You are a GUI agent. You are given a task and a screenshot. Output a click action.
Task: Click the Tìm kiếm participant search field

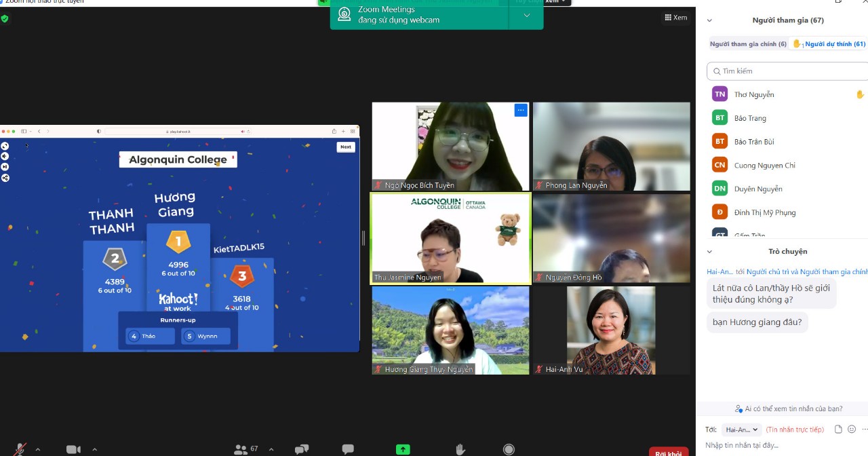click(787, 71)
